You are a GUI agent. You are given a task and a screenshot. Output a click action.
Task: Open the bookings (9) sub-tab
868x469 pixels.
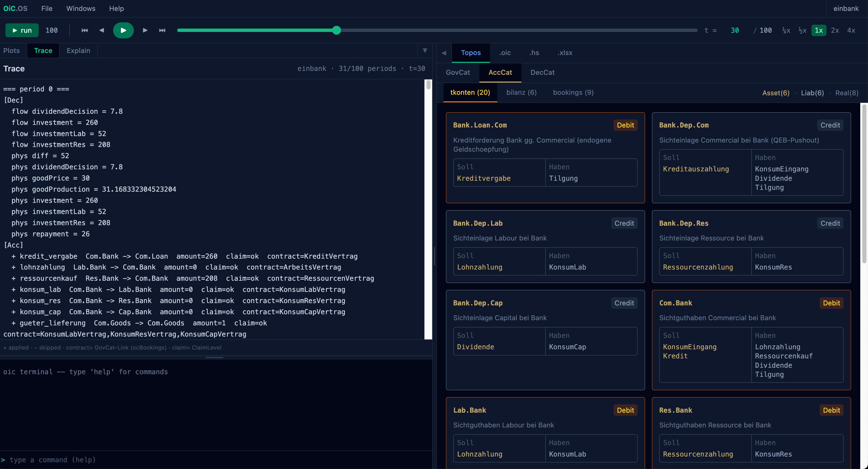573,92
